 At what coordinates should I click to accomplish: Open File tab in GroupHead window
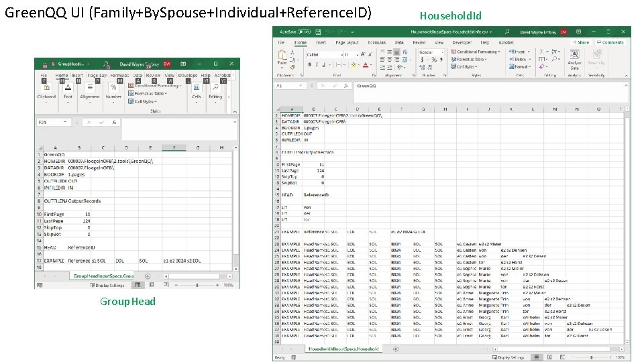pyautogui.click(x=44, y=75)
